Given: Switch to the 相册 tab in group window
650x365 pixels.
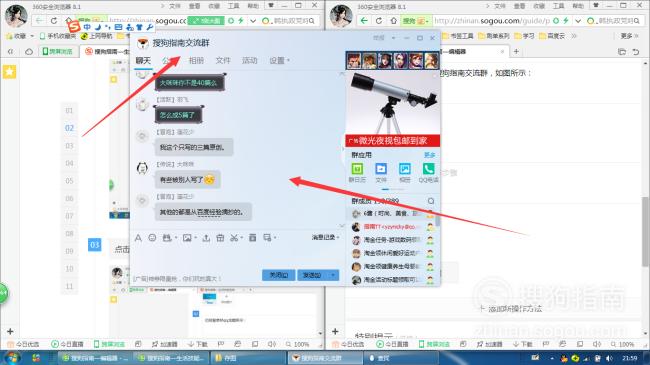Looking at the screenshot, I should pos(196,61).
